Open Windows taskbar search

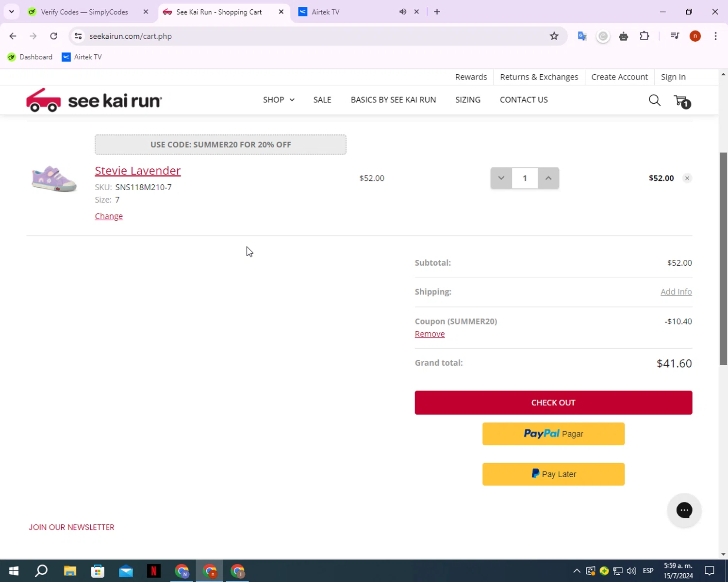(41, 571)
